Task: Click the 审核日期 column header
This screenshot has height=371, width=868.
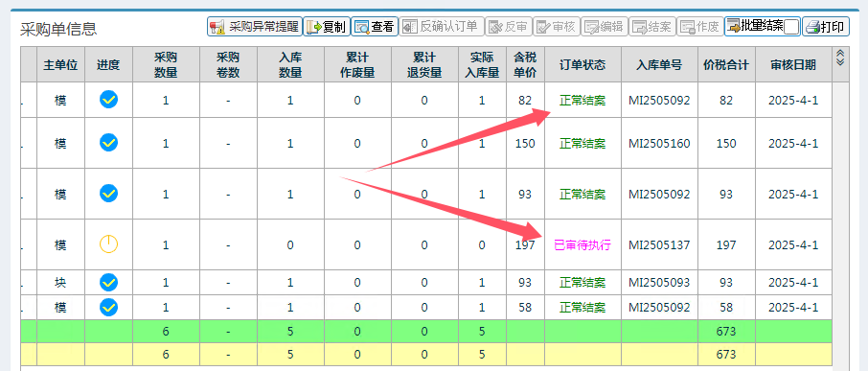Action: click(793, 65)
